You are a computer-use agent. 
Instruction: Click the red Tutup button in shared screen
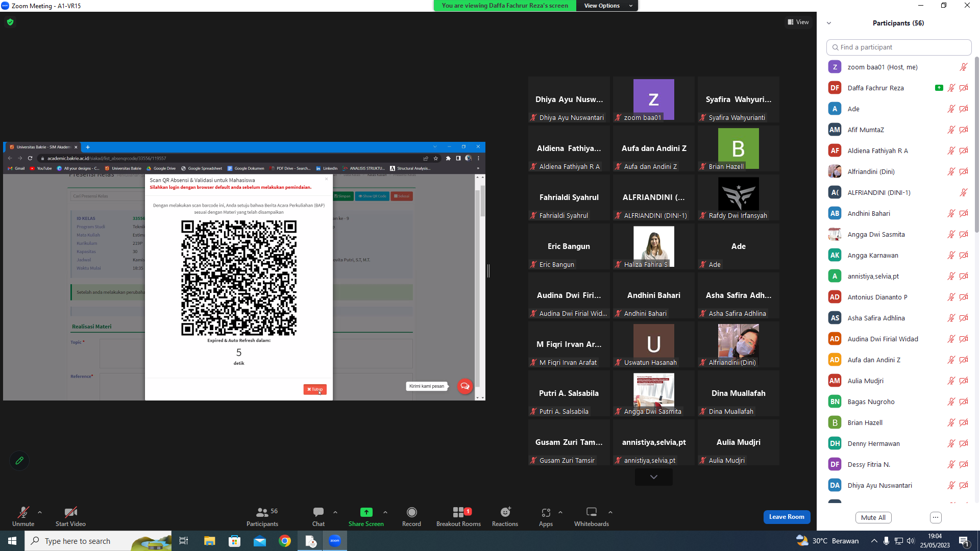(315, 389)
